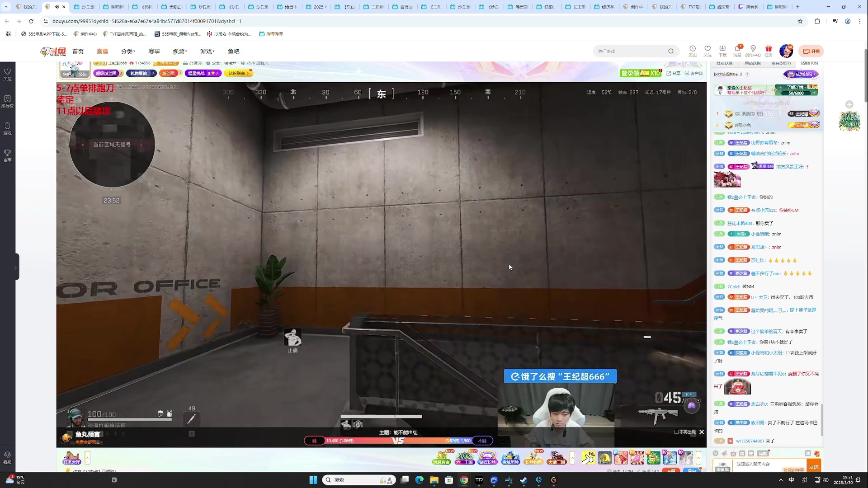Screen dimensions: 868x488
Task: Click the Windows Start button
Action: tap(313, 480)
